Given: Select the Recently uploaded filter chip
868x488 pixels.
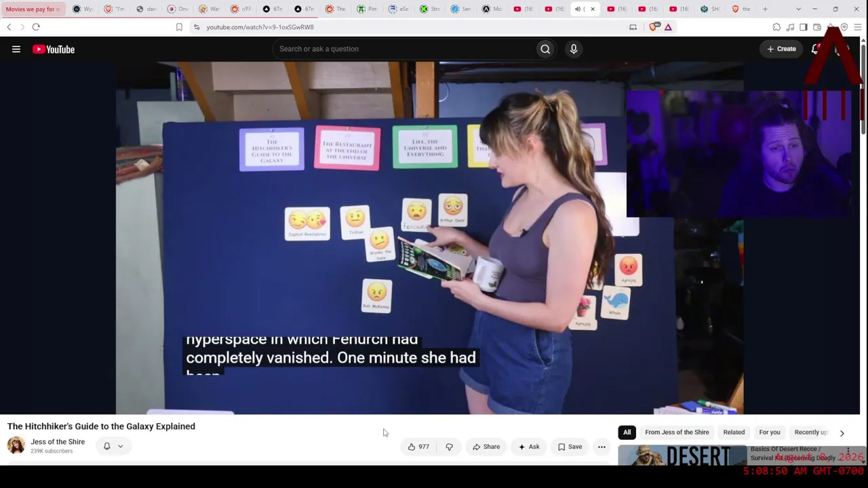Looking at the screenshot, I should pyautogui.click(x=811, y=432).
